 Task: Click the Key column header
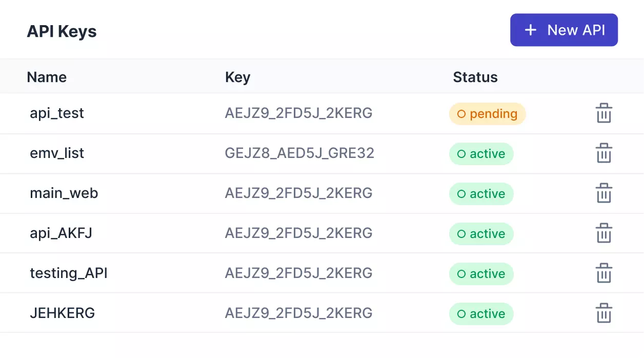point(237,77)
